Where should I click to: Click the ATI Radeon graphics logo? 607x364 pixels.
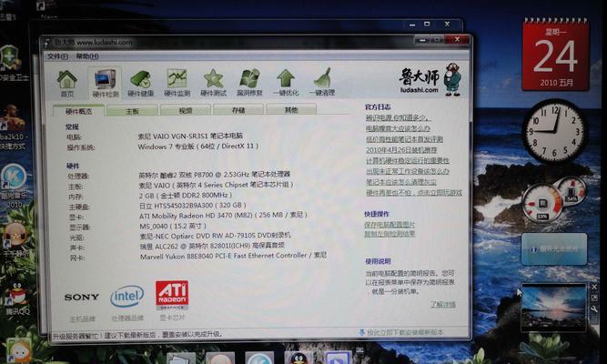click(172, 295)
